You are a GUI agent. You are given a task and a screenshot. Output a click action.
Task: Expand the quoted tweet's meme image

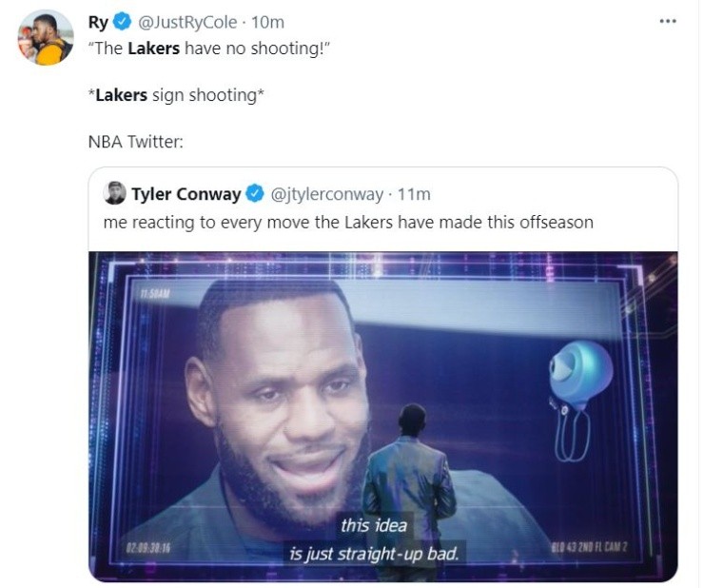point(382,415)
